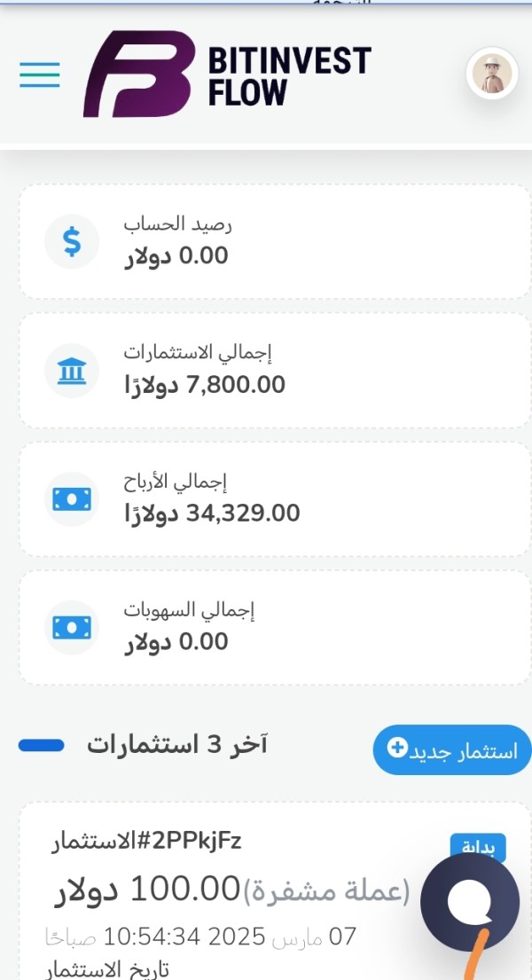Click the blue bar beside investments heading
Image resolution: width=532 pixels, height=980 pixels.
point(41,745)
